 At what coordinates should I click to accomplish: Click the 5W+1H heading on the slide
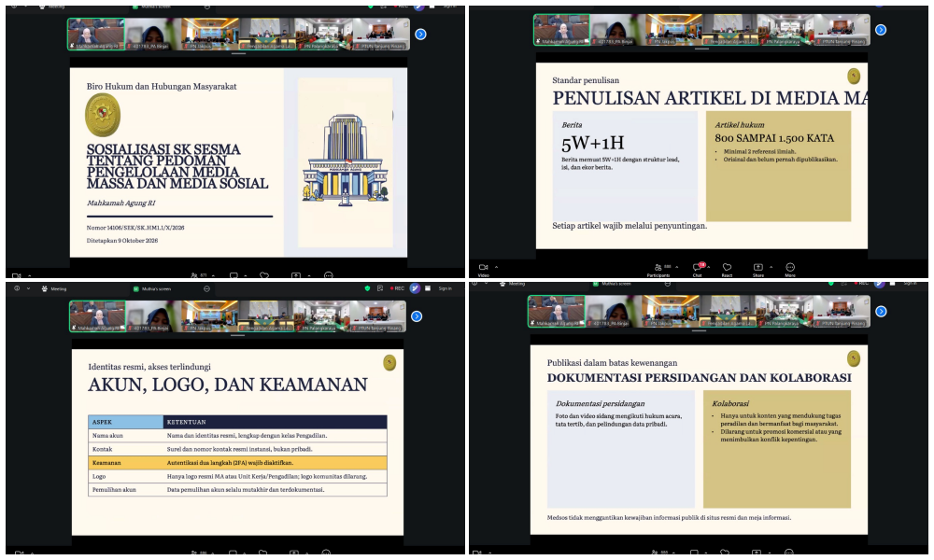pos(593,143)
